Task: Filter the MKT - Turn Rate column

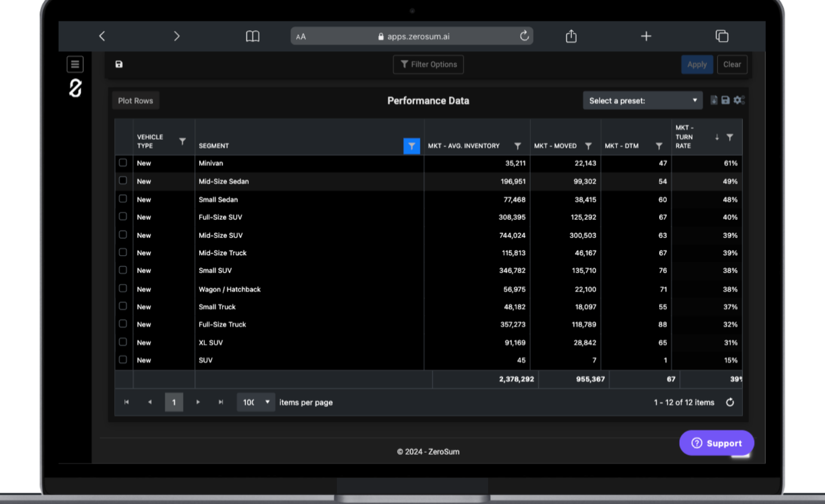Action: coord(730,137)
